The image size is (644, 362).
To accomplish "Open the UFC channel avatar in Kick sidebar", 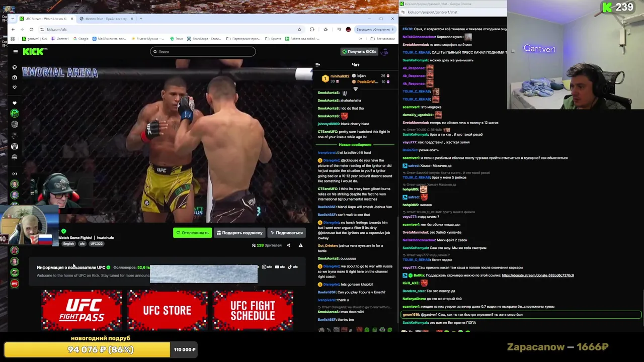I will pyautogui.click(x=15, y=284).
